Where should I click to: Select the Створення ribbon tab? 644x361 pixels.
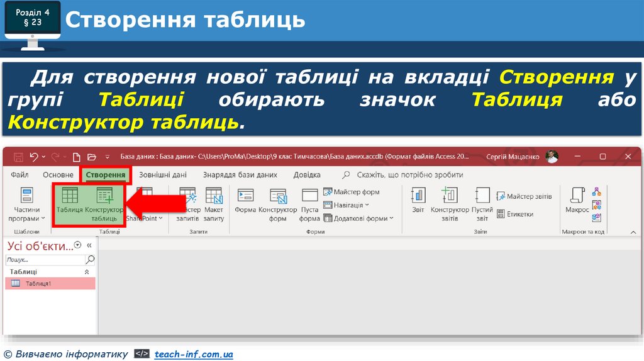(106, 175)
